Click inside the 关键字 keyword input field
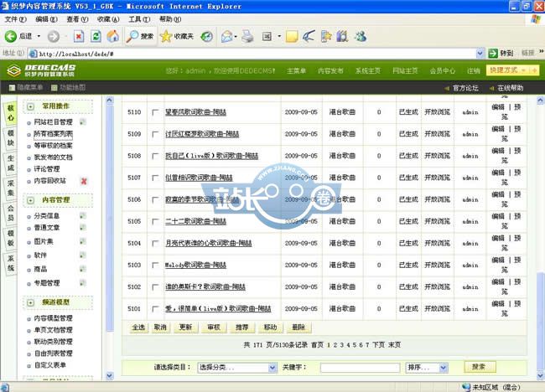The height and width of the screenshot is (392, 545). [360, 368]
